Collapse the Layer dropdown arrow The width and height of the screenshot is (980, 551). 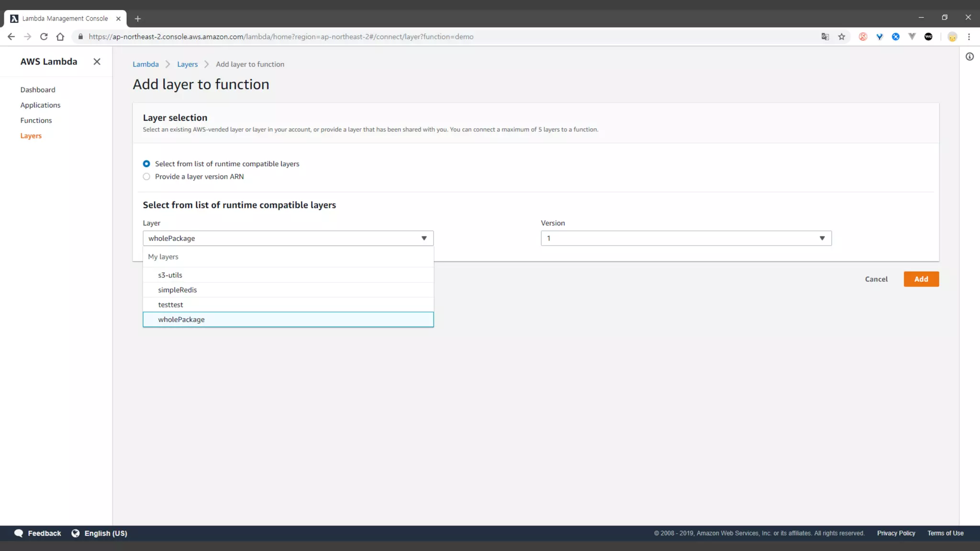[x=424, y=238]
